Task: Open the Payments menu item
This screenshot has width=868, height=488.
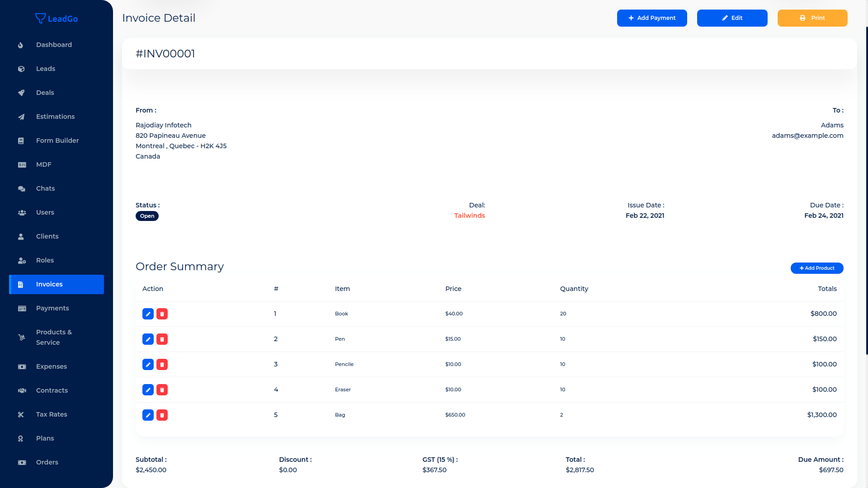Action: [52, 308]
